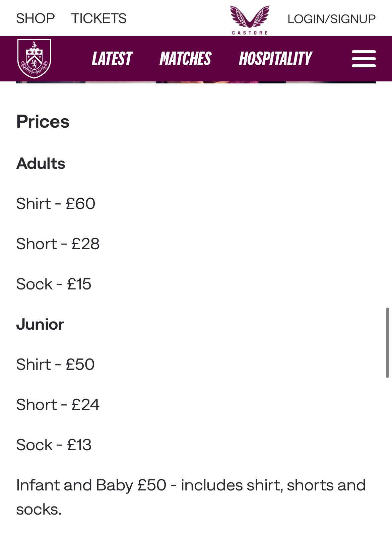This screenshot has width=392, height=533.
Task: Select the MATCHES navigation item
Action: (x=185, y=59)
